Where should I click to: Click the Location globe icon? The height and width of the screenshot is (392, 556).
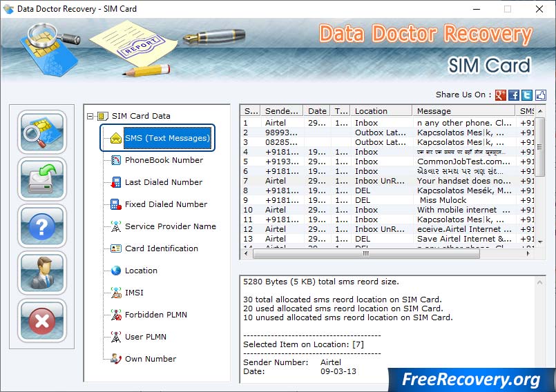click(x=116, y=271)
